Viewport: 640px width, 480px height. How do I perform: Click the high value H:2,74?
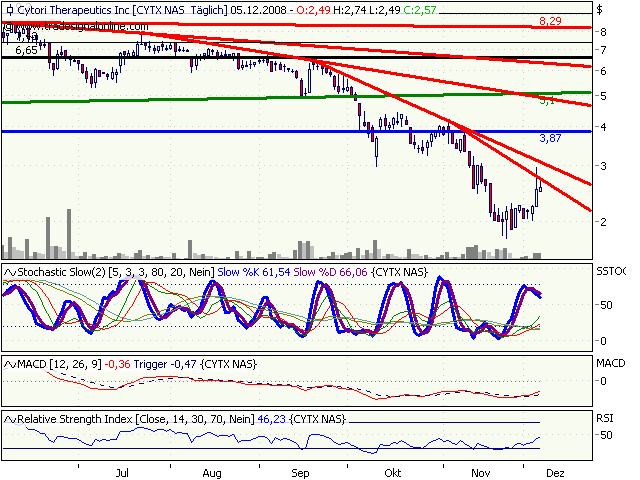click(350, 10)
